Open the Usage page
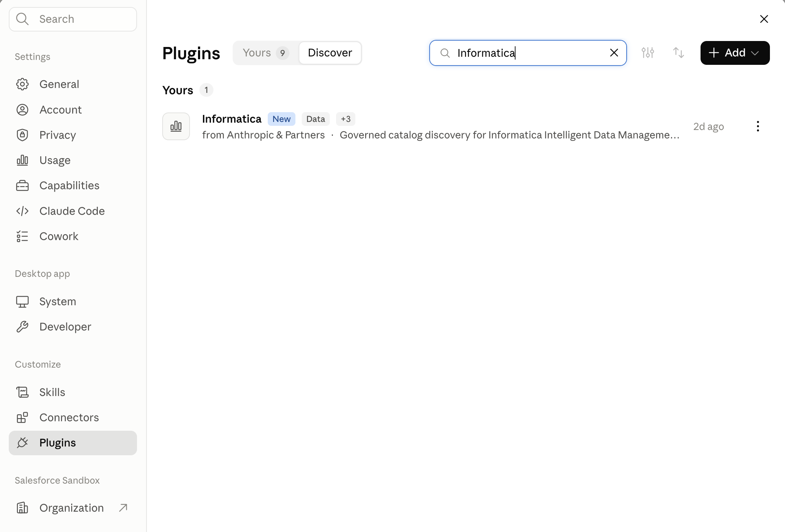The height and width of the screenshot is (532, 785). coord(73,160)
